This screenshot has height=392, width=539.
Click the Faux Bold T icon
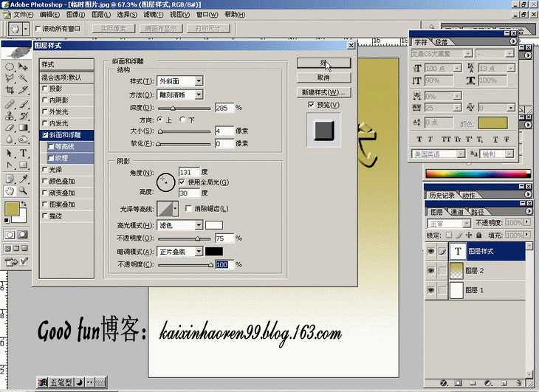click(419, 139)
